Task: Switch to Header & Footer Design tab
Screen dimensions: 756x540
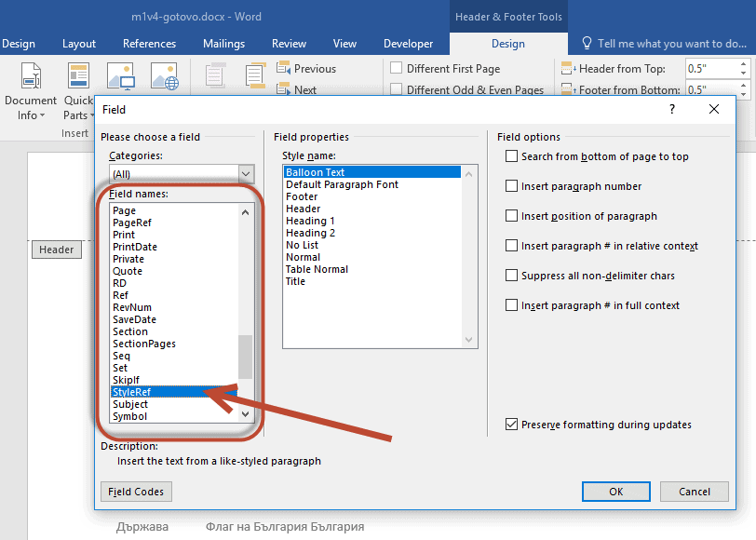Action: point(508,44)
